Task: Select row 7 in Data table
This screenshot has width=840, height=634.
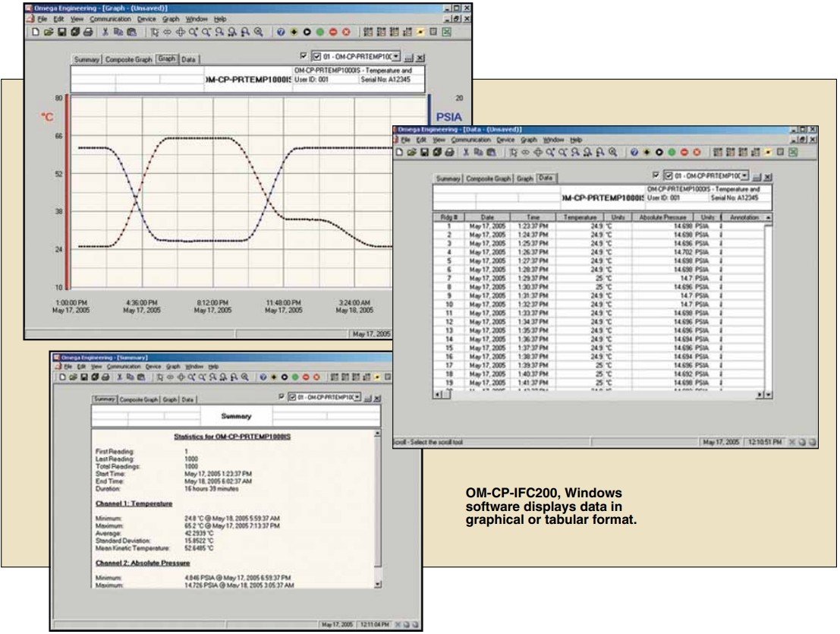Action: pos(599,278)
